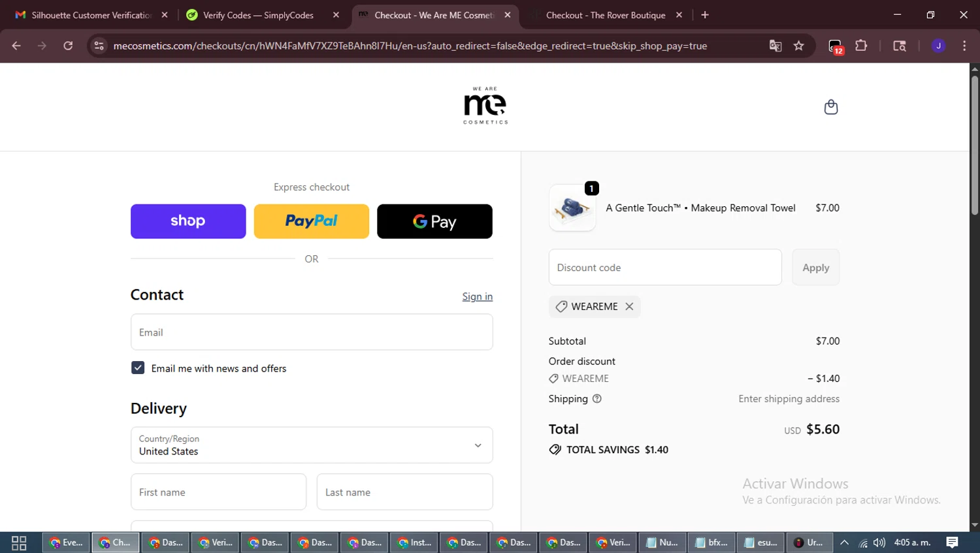980x553 pixels.
Task: Open the 'Inst...' Chrome taskbar window
Action: coord(414,543)
